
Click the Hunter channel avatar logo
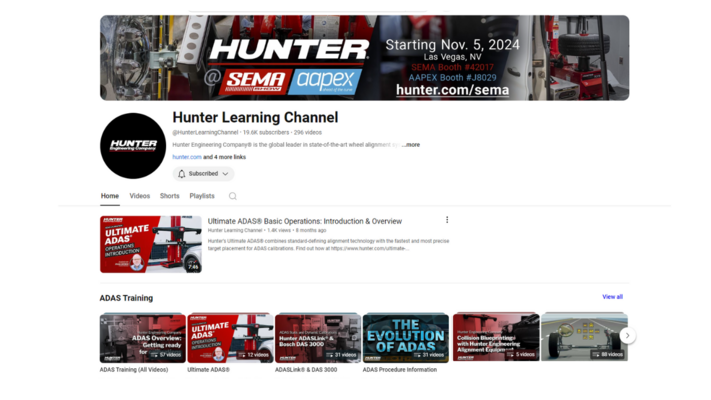point(133,146)
